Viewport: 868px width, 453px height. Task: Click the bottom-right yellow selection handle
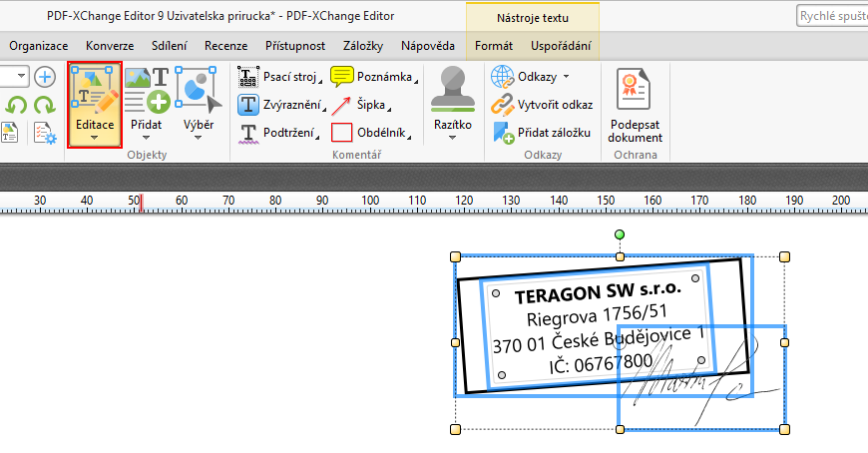(x=784, y=429)
